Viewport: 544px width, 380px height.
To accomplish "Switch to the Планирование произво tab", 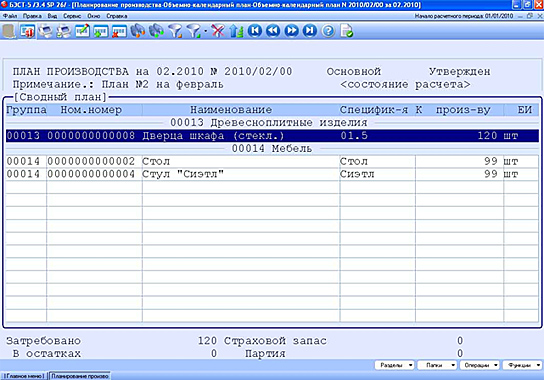I will [80, 376].
